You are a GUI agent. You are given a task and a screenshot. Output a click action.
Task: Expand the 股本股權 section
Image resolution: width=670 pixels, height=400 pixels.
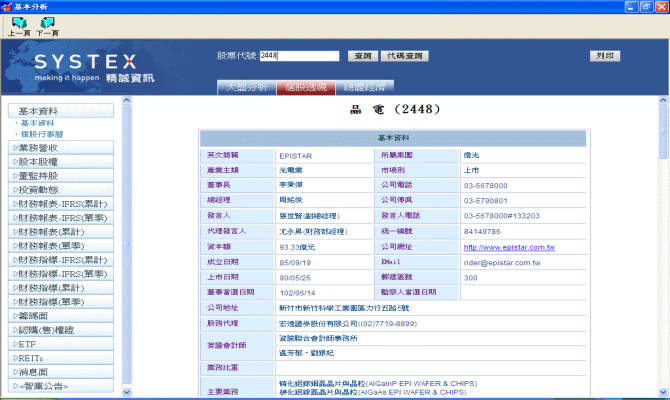[61, 162]
